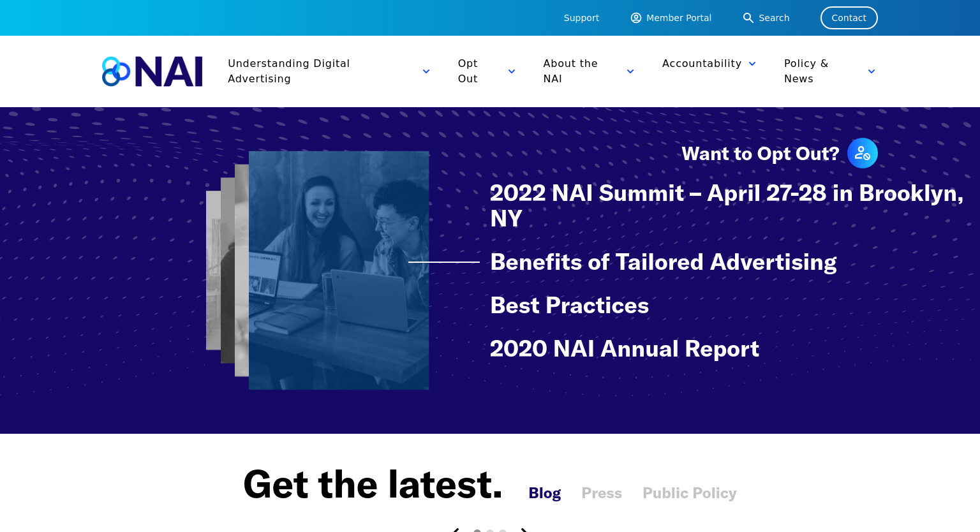Expand the Opt Out menu chevron
The height and width of the screenshot is (532, 980).
(x=512, y=71)
